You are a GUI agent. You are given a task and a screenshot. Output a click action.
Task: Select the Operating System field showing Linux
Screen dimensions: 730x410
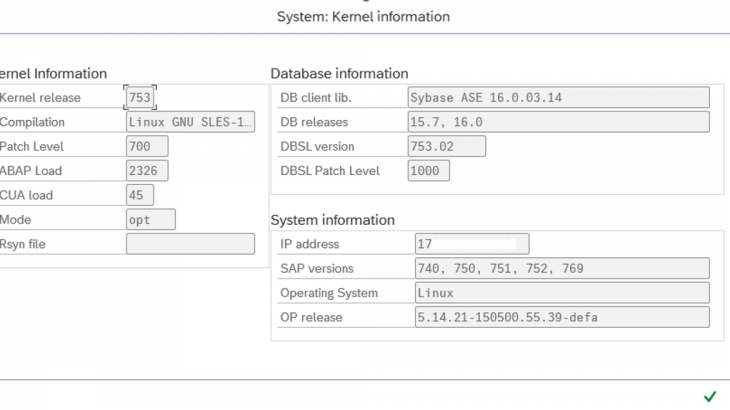561,293
